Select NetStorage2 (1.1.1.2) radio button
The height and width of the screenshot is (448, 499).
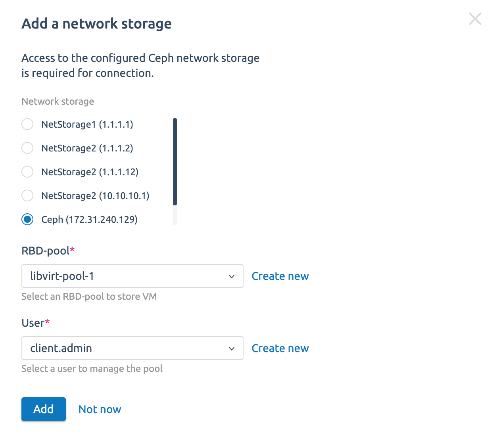[x=27, y=148]
